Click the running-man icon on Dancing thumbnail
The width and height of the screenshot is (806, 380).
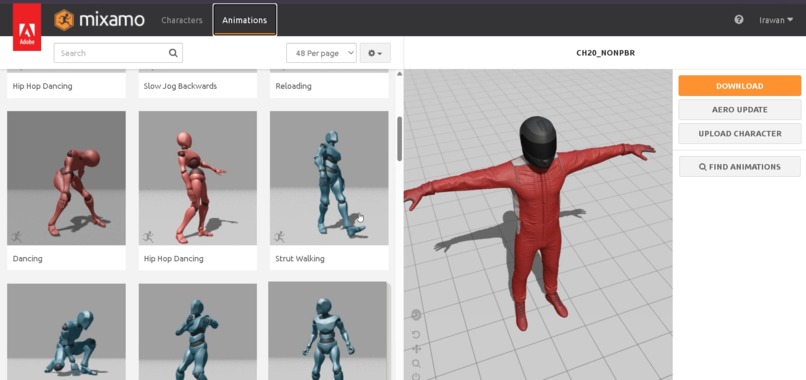(17, 237)
